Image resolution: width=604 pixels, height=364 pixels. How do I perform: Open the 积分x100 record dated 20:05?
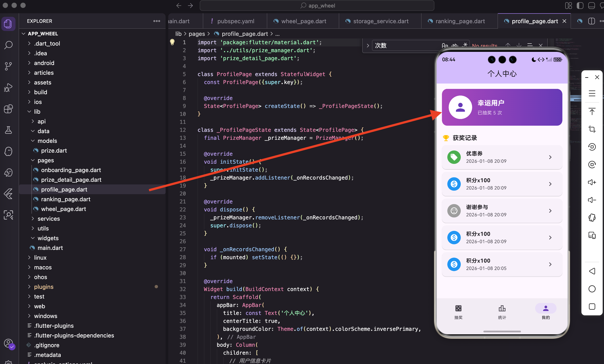click(502, 264)
